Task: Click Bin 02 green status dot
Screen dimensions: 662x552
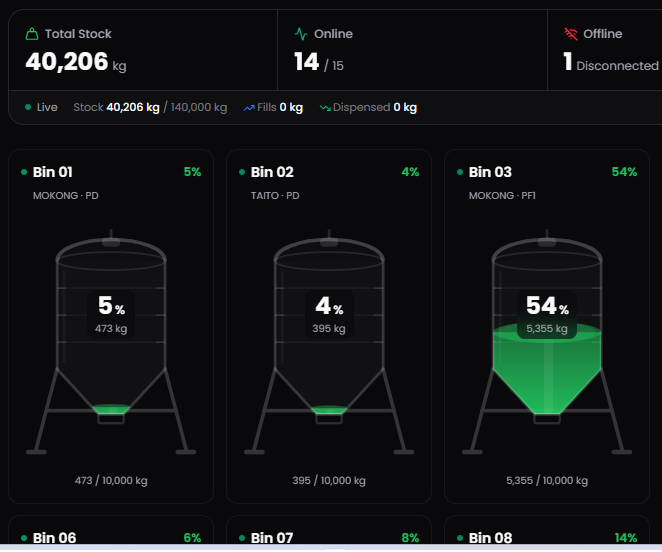Action: (242, 172)
